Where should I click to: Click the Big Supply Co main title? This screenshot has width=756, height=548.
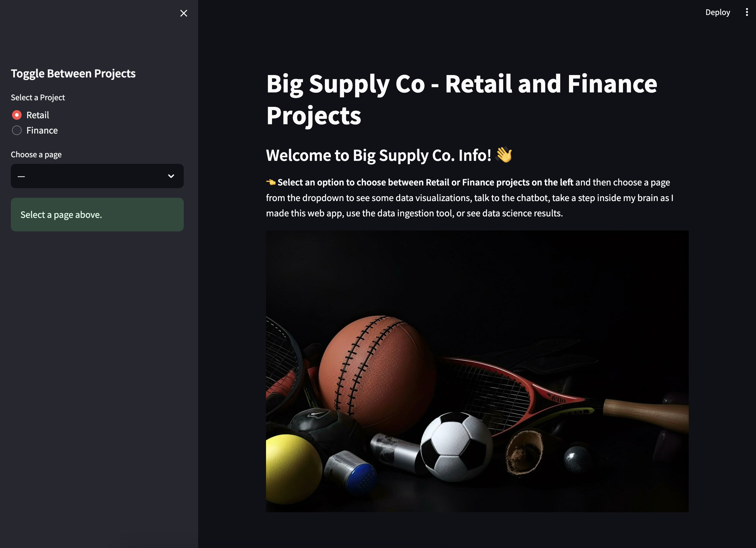click(x=462, y=99)
